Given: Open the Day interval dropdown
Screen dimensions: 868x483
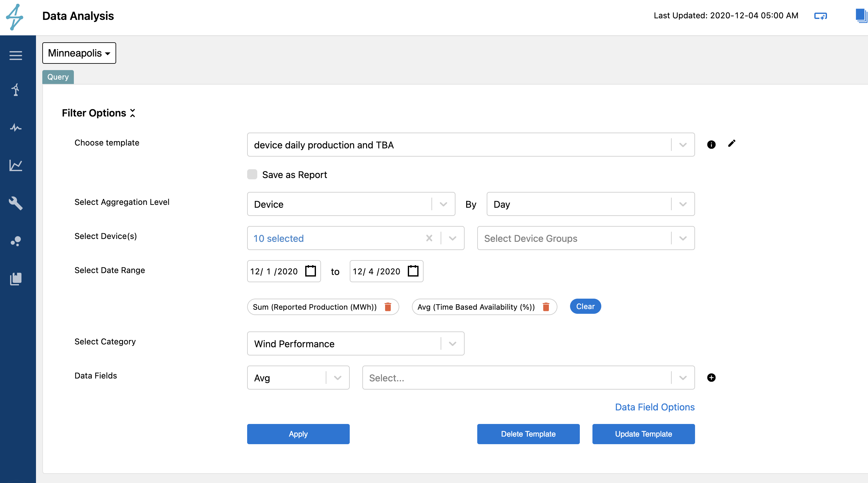Looking at the screenshot, I should 590,204.
